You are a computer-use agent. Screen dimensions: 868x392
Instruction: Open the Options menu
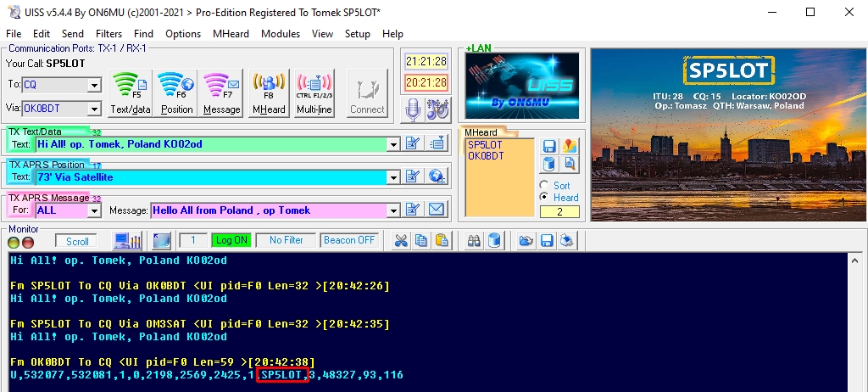tap(183, 34)
